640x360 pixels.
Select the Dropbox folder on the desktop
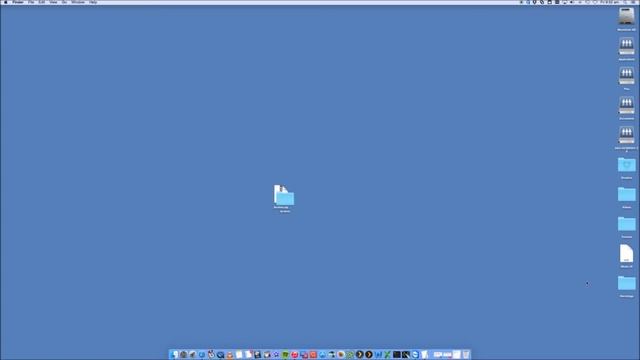point(627,165)
